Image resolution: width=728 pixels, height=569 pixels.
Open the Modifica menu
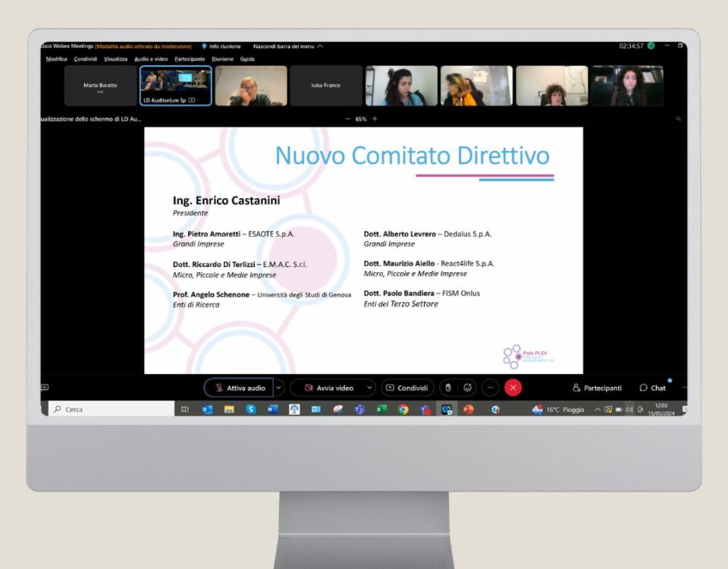(56, 59)
